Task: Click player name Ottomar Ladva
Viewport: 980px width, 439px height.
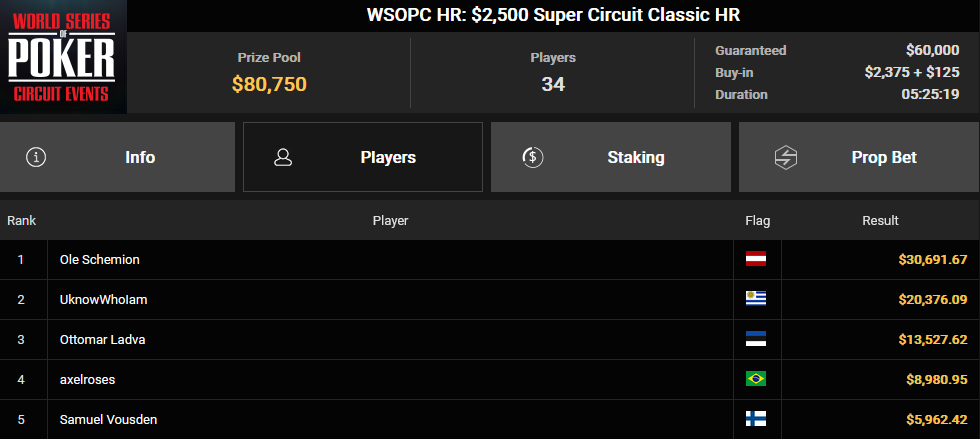Action: click(x=101, y=339)
